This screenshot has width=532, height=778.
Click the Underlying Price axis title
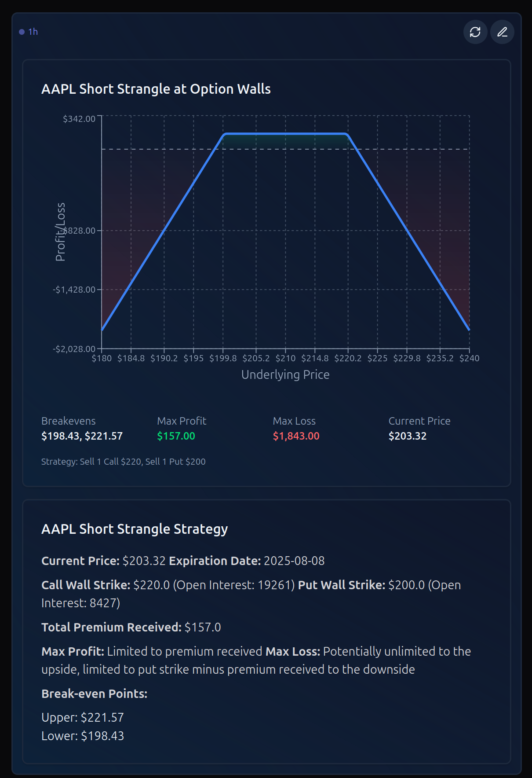pos(285,375)
